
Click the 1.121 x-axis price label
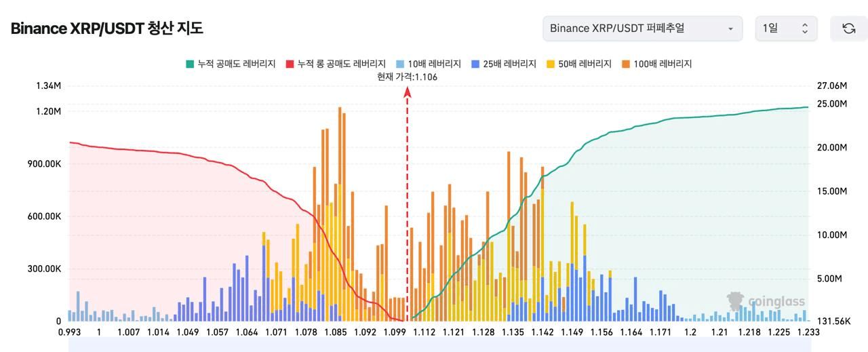[454, 332]
